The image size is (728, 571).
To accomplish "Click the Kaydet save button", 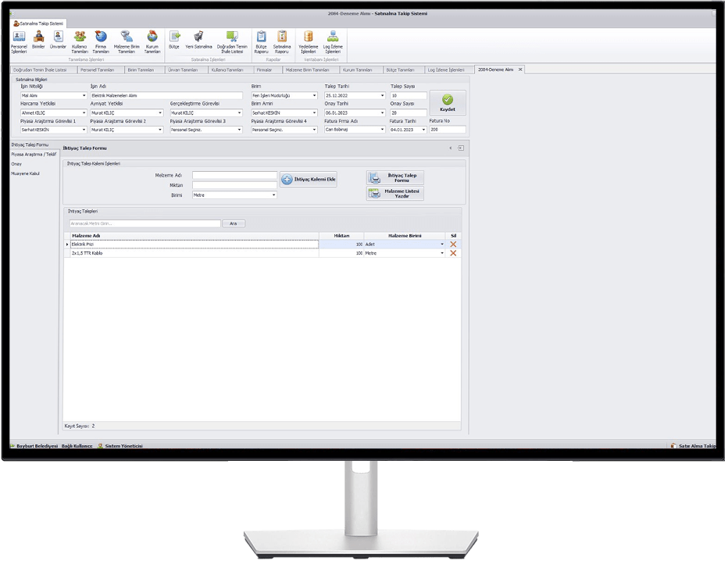I will [x=448, y=102].
